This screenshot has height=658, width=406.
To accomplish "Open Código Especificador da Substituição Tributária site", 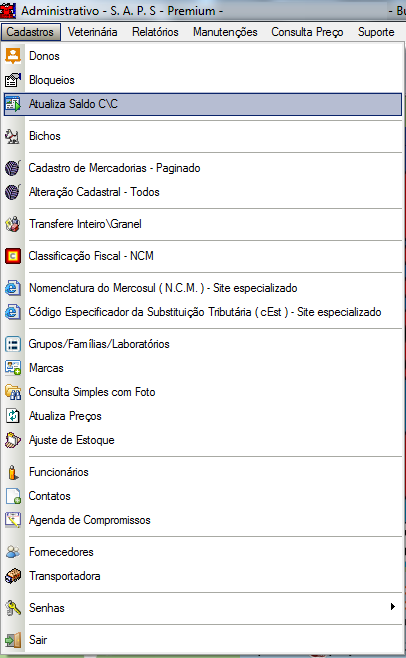I will [x=203, y=312].
